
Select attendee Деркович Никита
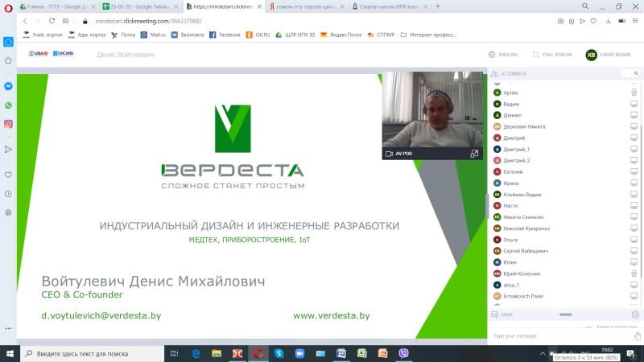tap(524, 126)
